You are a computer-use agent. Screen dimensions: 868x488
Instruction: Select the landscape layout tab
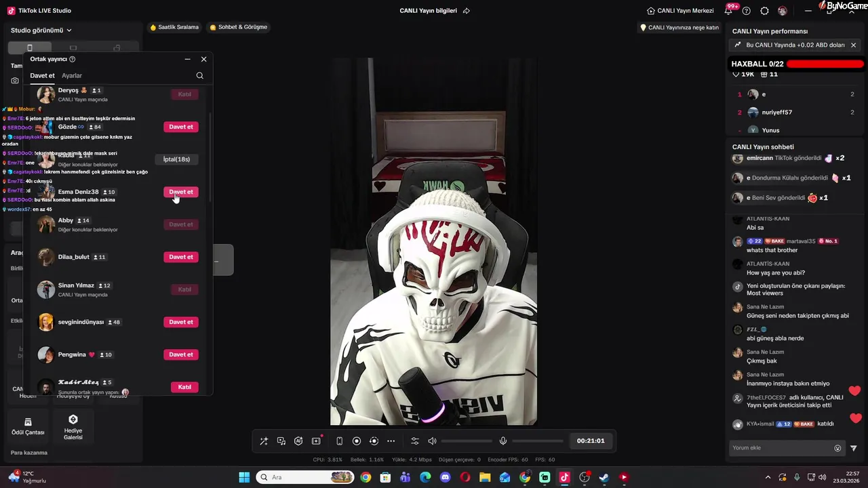tap(73, 48)
